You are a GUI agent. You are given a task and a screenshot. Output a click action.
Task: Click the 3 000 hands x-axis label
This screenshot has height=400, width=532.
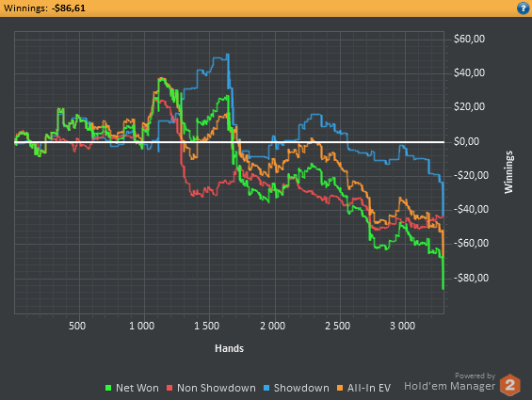[402, 326]
